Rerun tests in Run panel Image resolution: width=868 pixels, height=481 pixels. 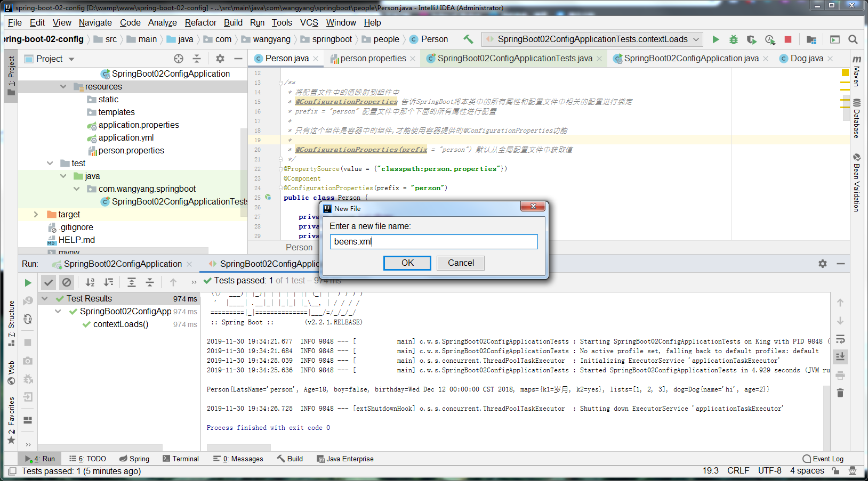(28, 283)
